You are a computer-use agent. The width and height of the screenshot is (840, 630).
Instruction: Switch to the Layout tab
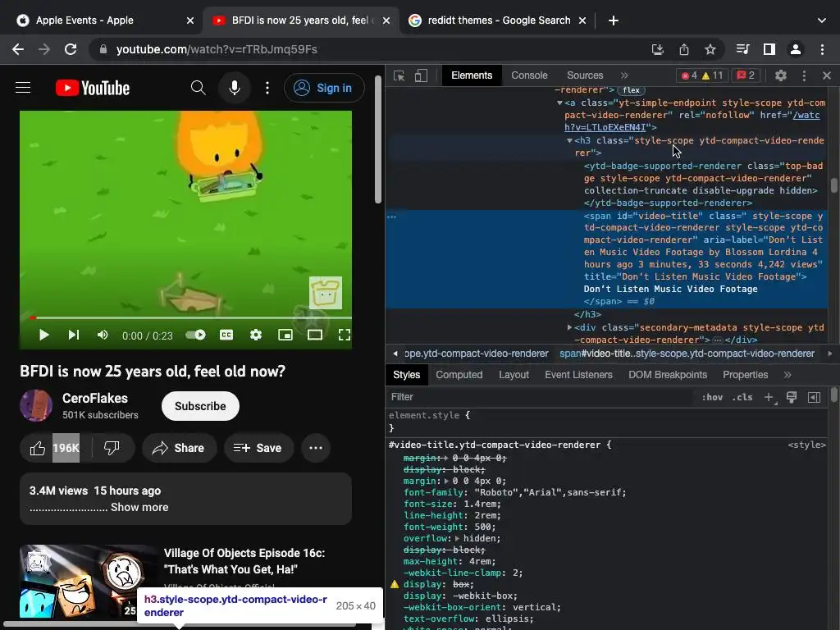pos(514,375)
